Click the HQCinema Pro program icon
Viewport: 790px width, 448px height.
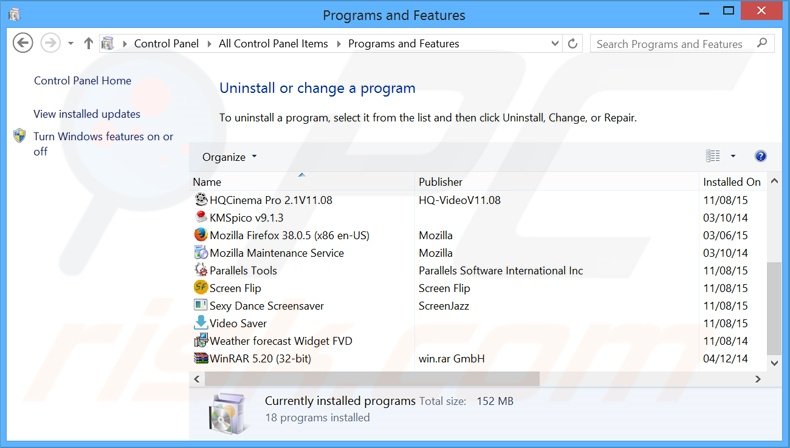[201, 200]
